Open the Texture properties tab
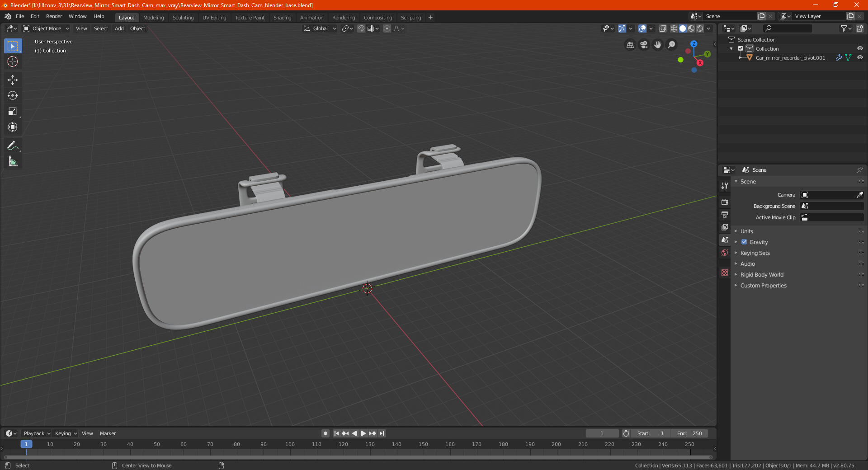The height and width of the screenshot is (470, 868). tap(725, 273)
